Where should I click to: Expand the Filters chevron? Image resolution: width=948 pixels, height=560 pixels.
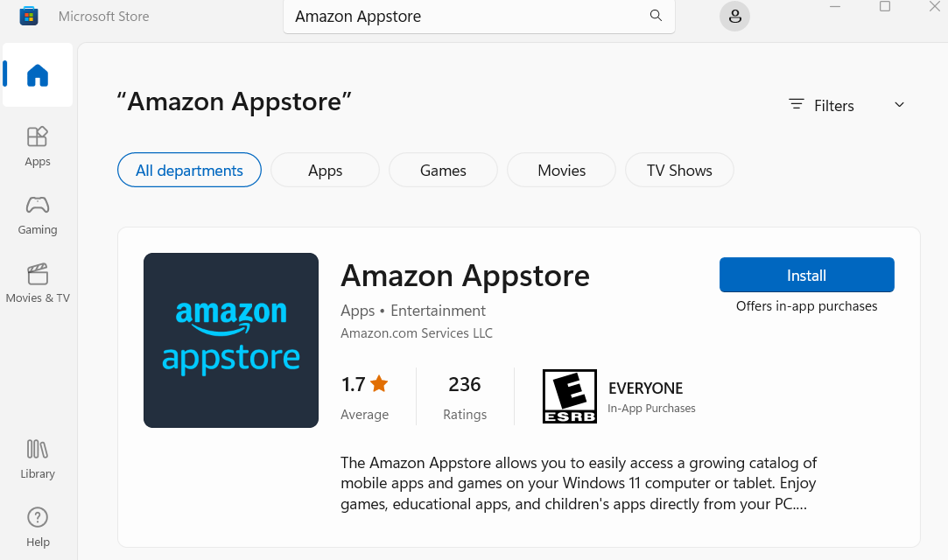[899, 105]
